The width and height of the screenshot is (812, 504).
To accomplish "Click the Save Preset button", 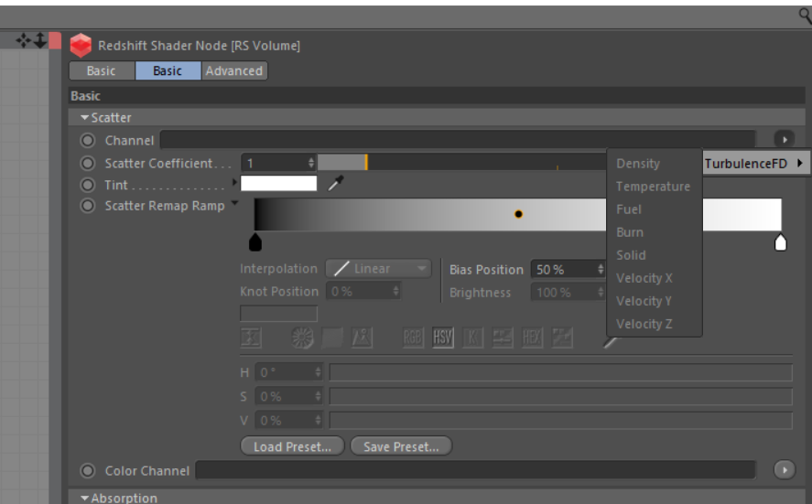I will (401, 446).
